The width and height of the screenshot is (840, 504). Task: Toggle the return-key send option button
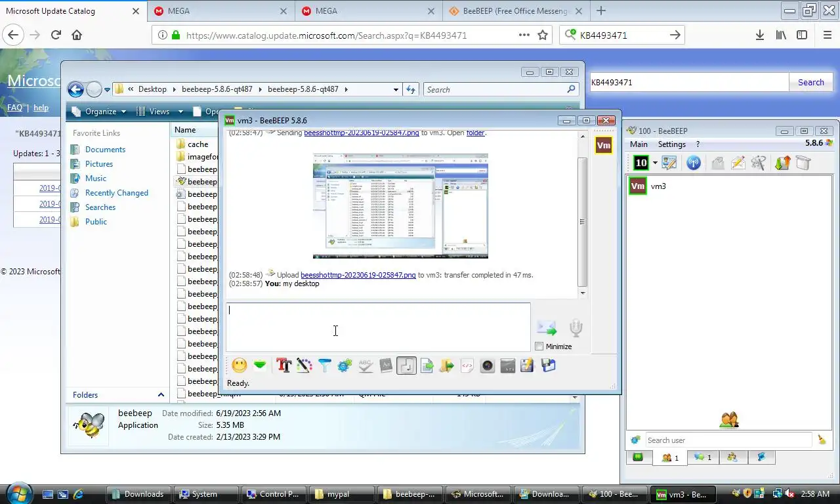(x=406, y=366)
